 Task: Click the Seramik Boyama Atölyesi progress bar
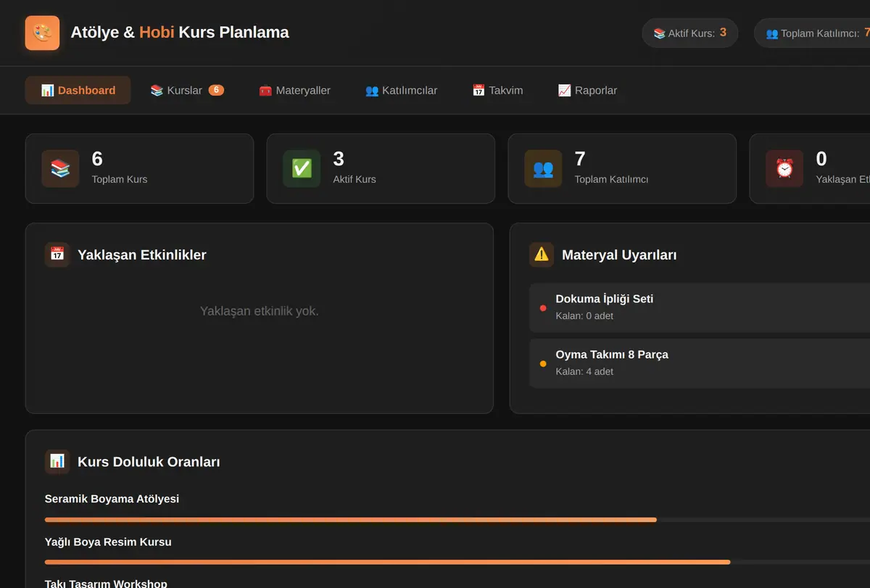[457, 520]
